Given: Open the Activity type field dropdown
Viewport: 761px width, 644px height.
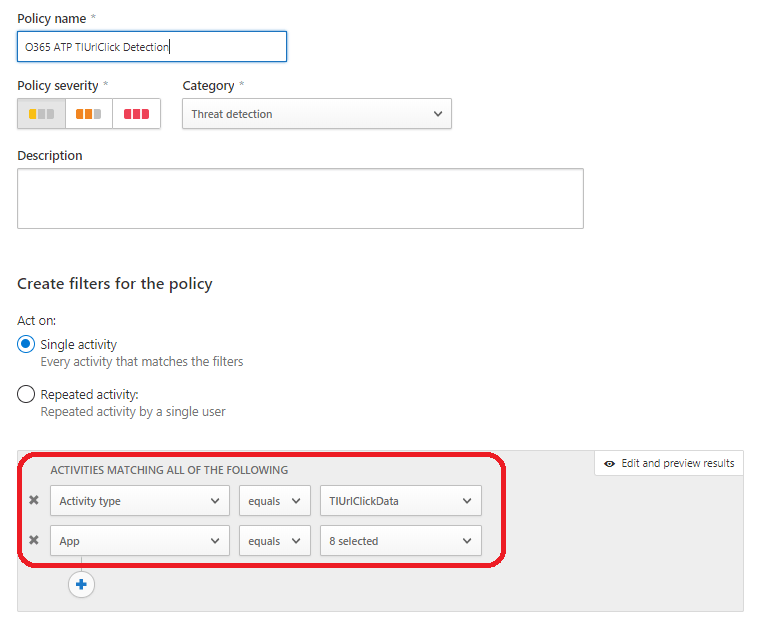Looking at the screenshot, I should 140,501.
